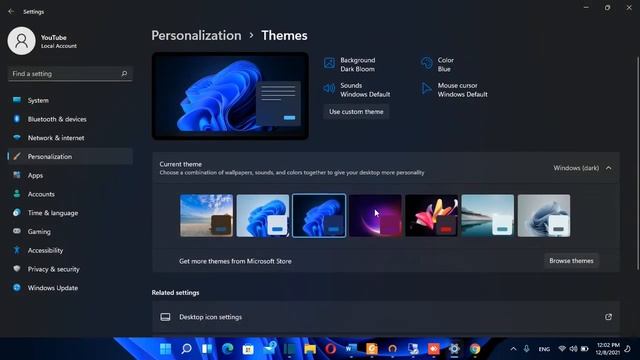The image size is (640, 360).
Task: Collapse the Current theme section chevron
Action: click(x=609, y=168)
